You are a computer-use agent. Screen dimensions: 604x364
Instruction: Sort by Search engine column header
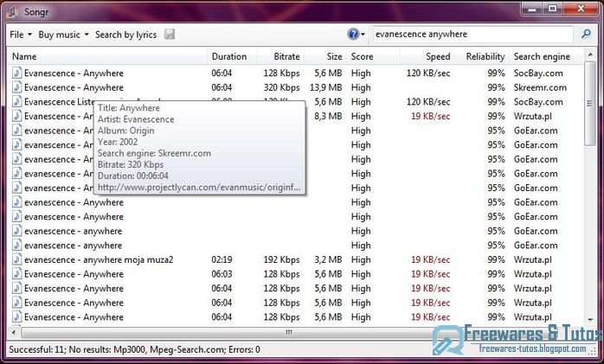(546, 56)
